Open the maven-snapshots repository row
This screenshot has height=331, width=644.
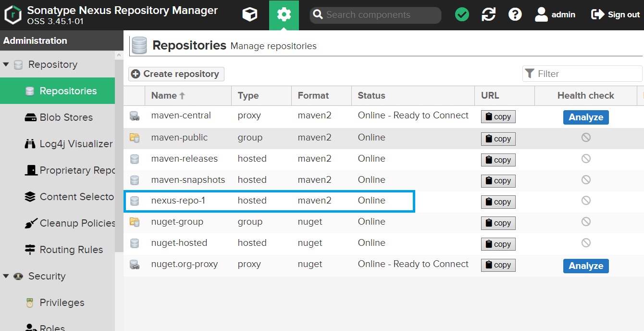pyautogui.click(x=384, y=180)
